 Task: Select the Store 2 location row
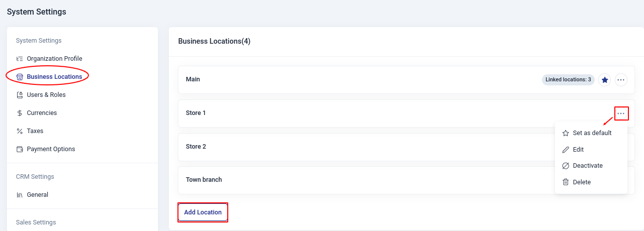coord(352,147)
